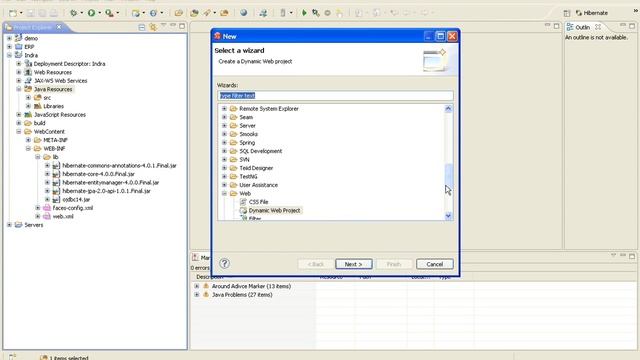Viewport: 640px width, 360px height.
Task: Switch to the Project Explorer tab
Action: tap(32, 27)
